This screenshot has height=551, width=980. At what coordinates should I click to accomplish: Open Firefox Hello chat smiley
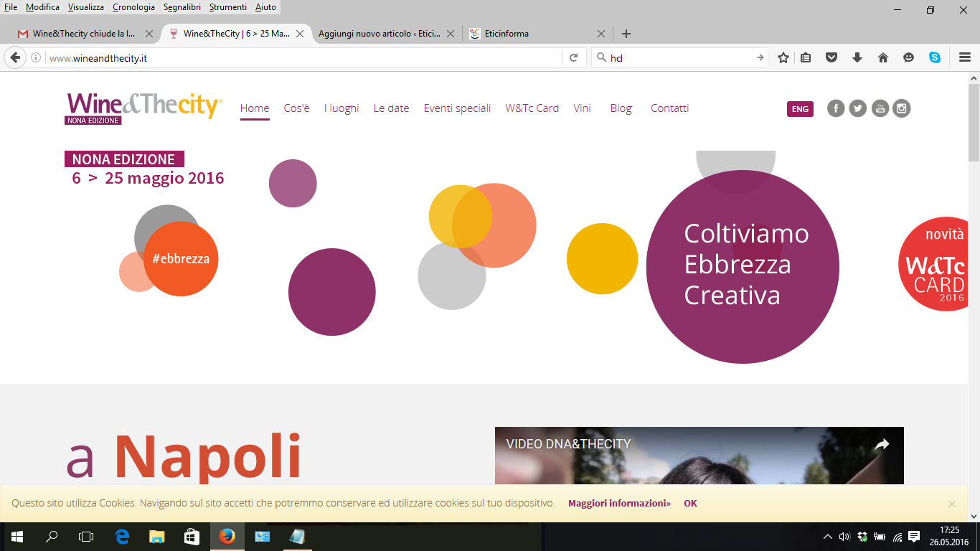pyautogui.click(x=909, y=58)
